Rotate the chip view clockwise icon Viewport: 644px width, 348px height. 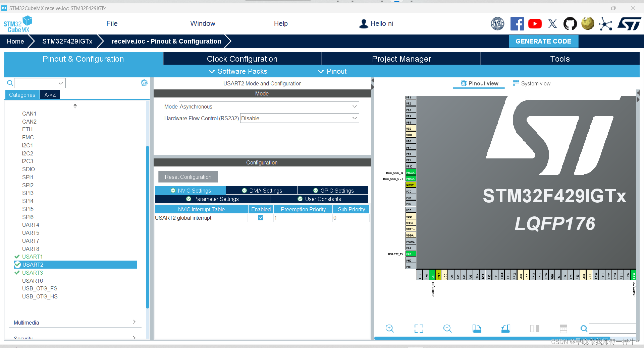coord(477,329)
